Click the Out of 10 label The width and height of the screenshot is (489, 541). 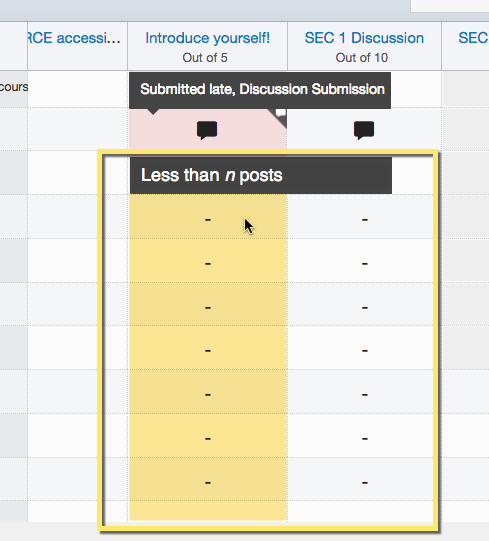point(362,58)
